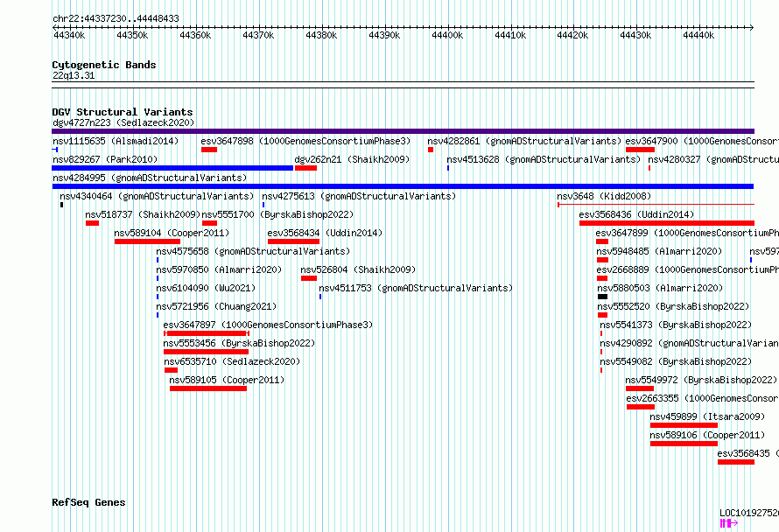
Task: Click the esv3568434 (Uddin2014) label
Action: pos(325,233)
